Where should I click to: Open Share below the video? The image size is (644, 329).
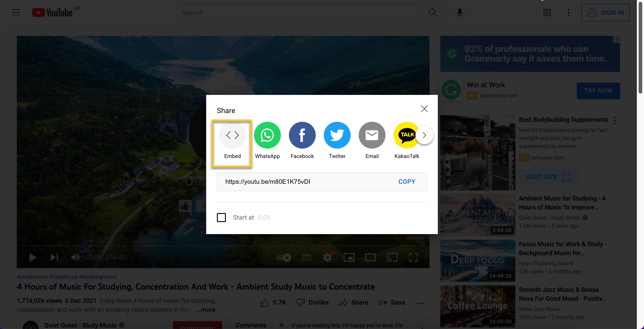(354, 303)
